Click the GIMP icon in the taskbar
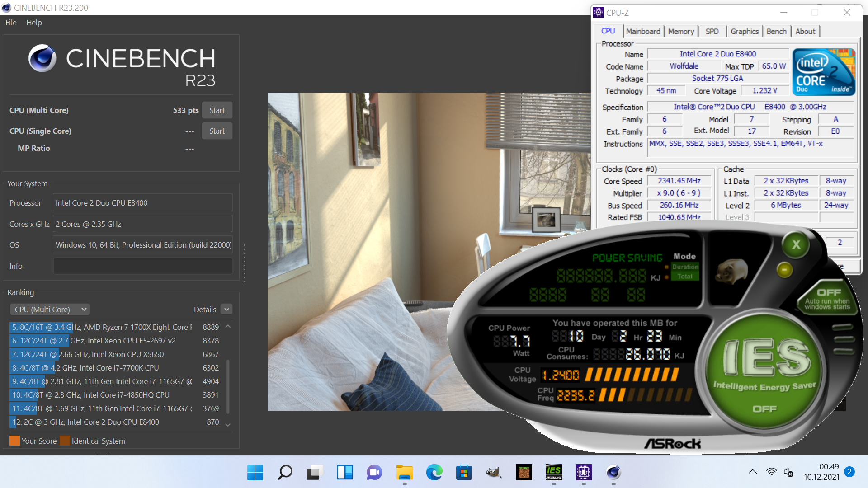The image size is (868, 488). (494, 473)
